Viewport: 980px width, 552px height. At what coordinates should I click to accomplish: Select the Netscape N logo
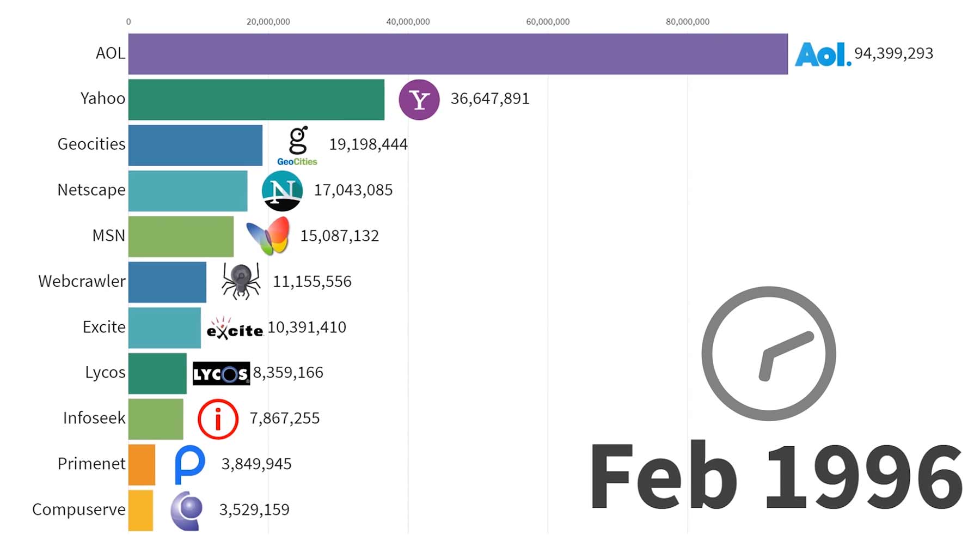(282, 191)
